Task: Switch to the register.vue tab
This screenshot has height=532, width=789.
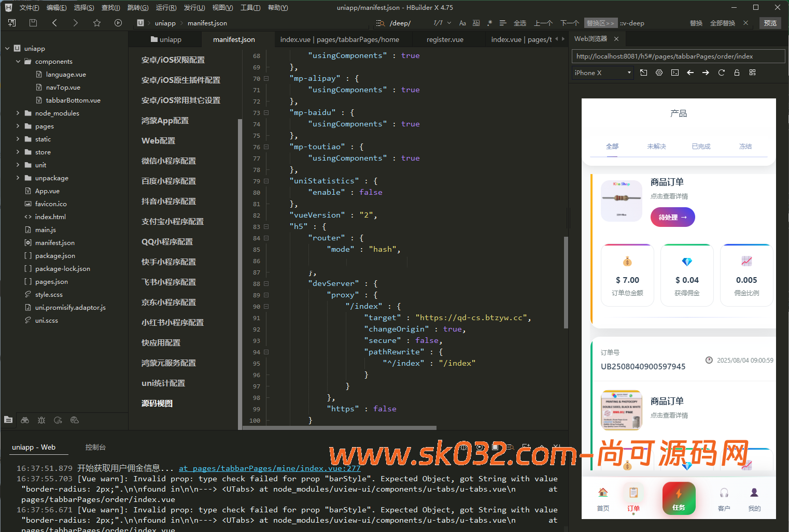Action: coord(445,39)
